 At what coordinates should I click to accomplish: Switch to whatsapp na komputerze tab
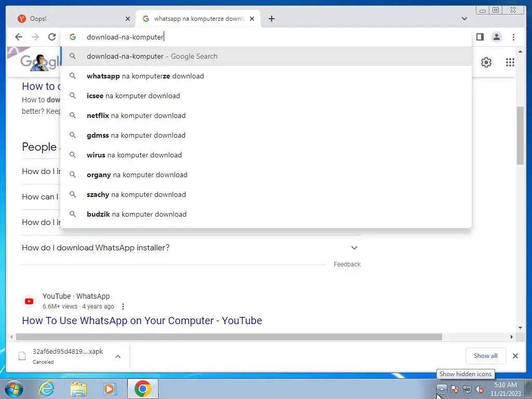coord(198,19)
